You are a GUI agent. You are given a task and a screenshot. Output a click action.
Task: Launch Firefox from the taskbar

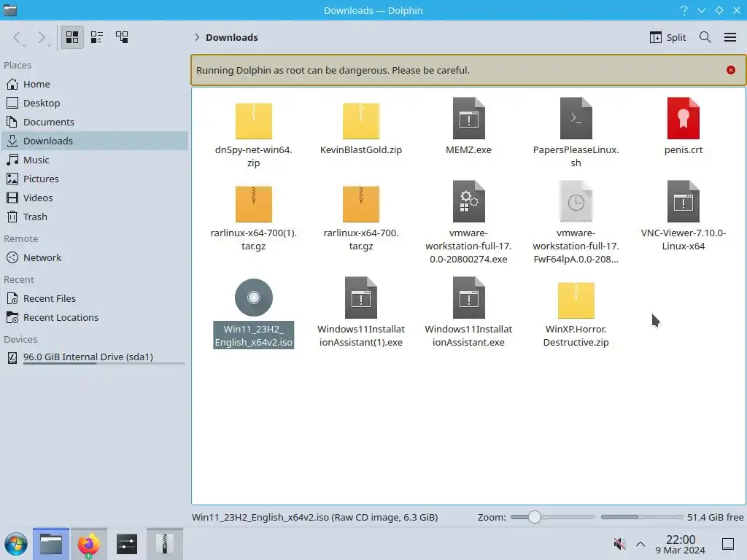pyautogui.click(x=88, y=544)
